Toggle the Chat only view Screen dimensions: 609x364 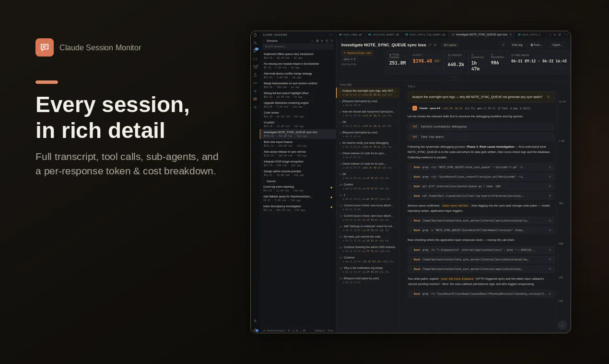tap(517, 45)
